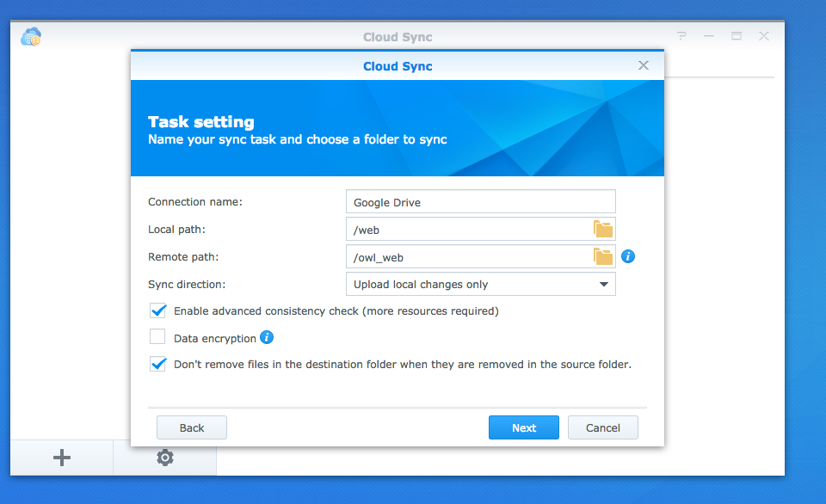
Task: Close the Task setting dialog
Action: (x=644, y=65)
